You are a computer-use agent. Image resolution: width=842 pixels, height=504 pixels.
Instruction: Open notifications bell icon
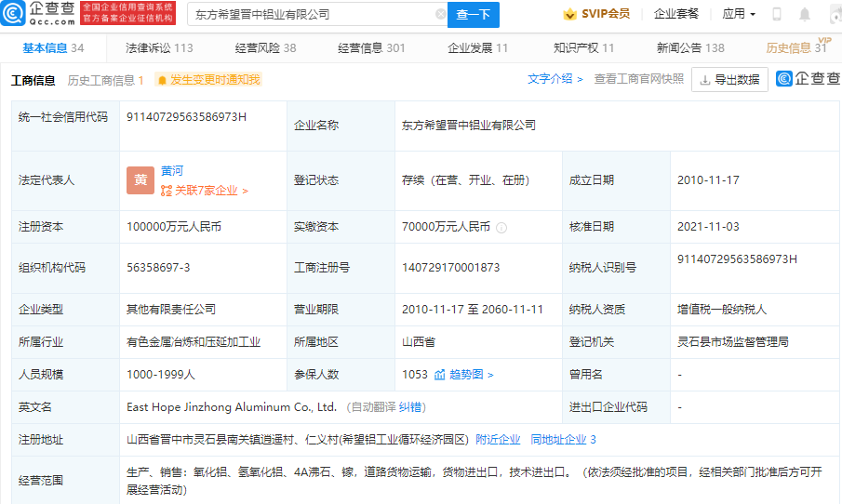805,15
